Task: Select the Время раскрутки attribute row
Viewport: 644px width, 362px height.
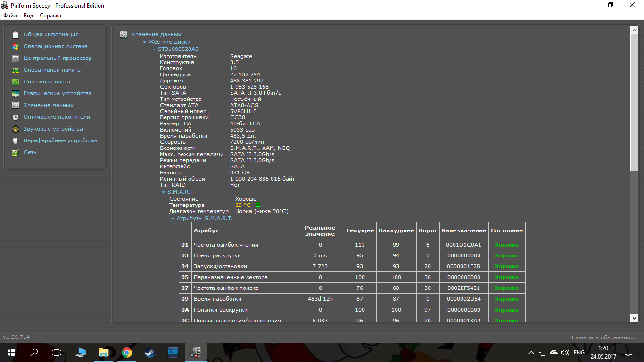Action: 352,255
